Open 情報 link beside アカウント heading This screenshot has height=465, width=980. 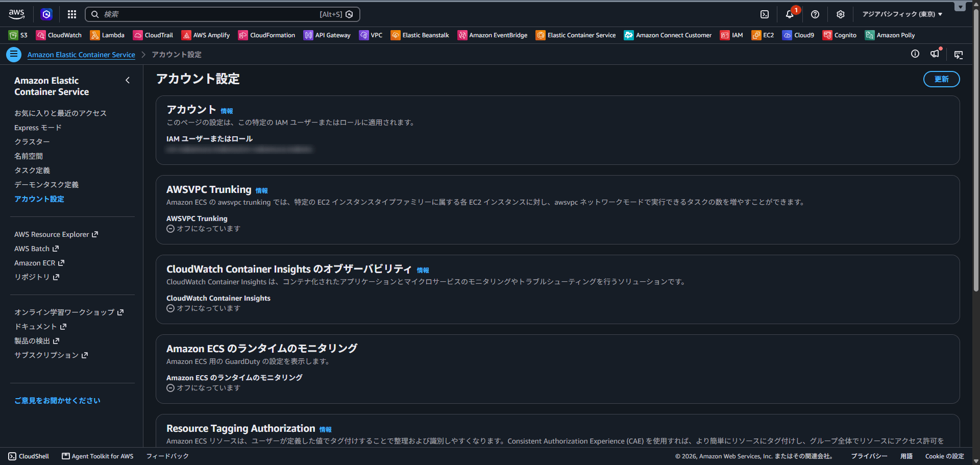(227, 111)
